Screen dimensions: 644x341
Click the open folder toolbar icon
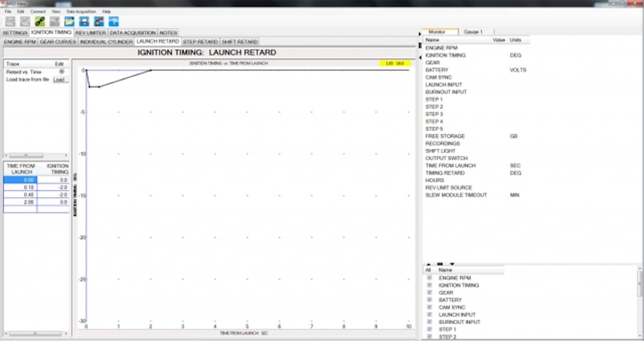coord(69,21)
